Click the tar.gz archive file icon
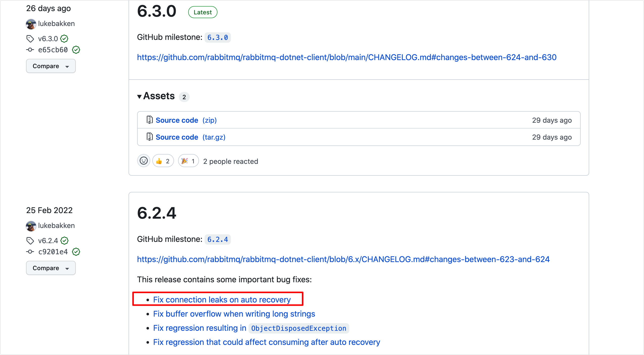 coord(150,137)
